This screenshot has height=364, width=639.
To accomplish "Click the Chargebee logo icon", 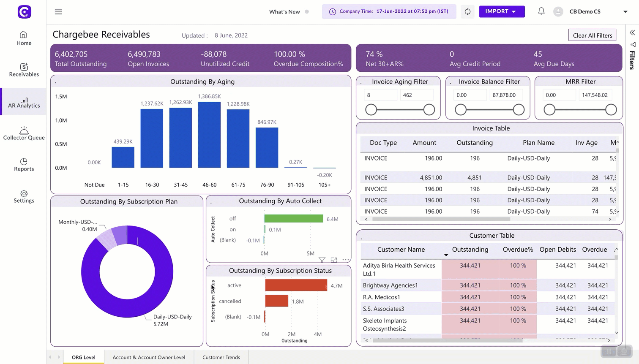I will point(25,12).
